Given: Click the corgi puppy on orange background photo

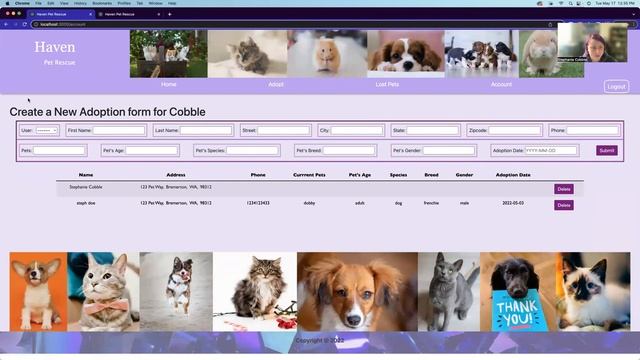Looking at the screenshot, I should [38, 291].
